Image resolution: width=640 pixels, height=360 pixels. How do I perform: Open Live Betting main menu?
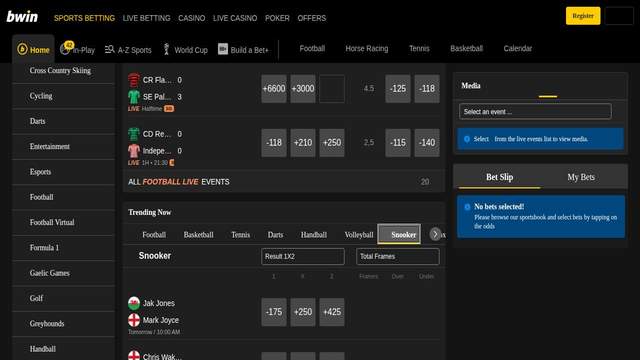146,18
